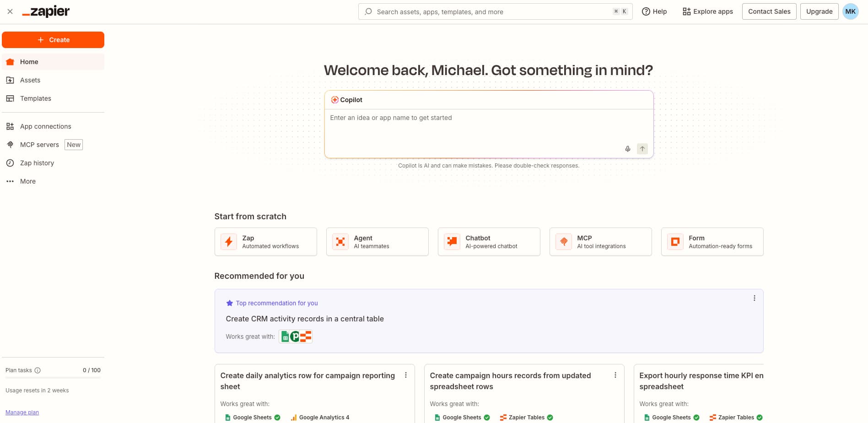
Task: Open options menu on campaign hours card
Action: click(615, 375)
